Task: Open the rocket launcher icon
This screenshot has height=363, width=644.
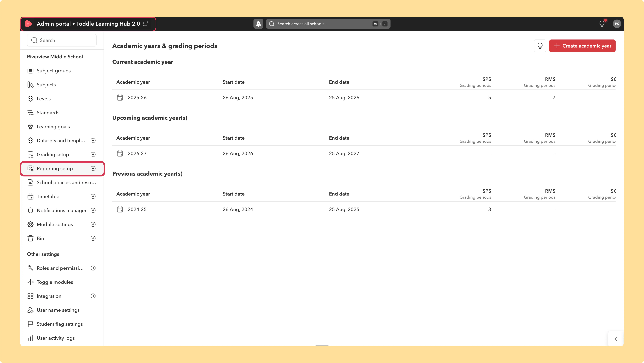Action: tap(258, 24)
